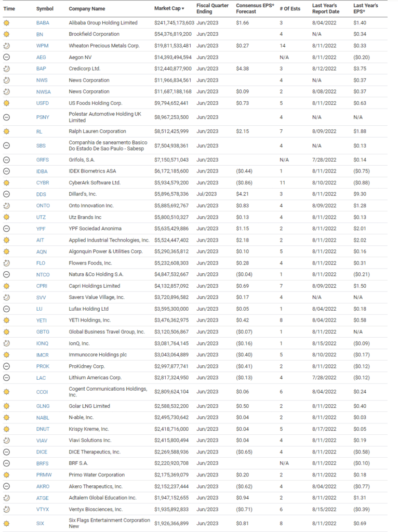Click the Time column header
398x532 pixels.
point(9,9)
